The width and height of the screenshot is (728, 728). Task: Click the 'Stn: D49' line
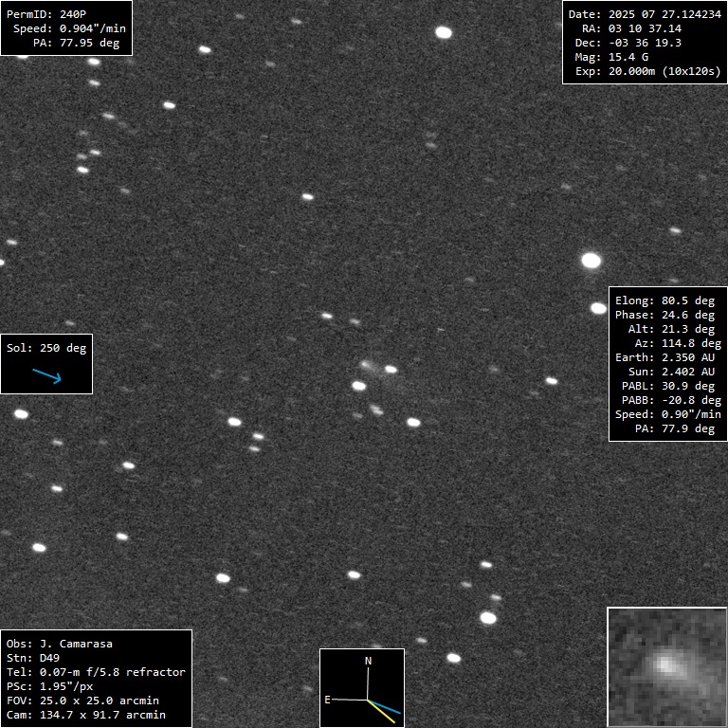tap(33, 658)
